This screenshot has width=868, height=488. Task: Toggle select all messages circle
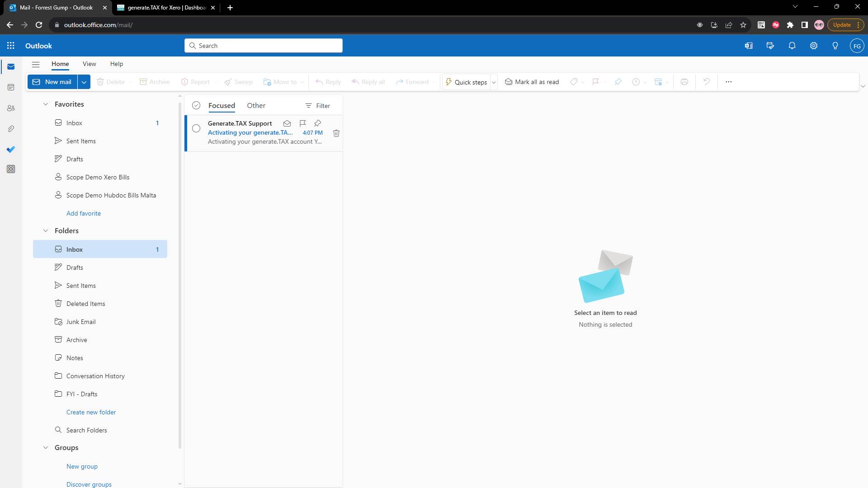point(196,105)
